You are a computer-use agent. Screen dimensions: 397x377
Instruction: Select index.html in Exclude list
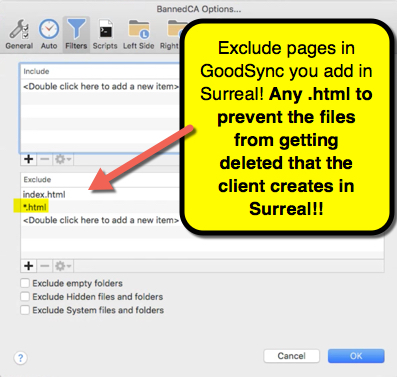click(44, 194)
